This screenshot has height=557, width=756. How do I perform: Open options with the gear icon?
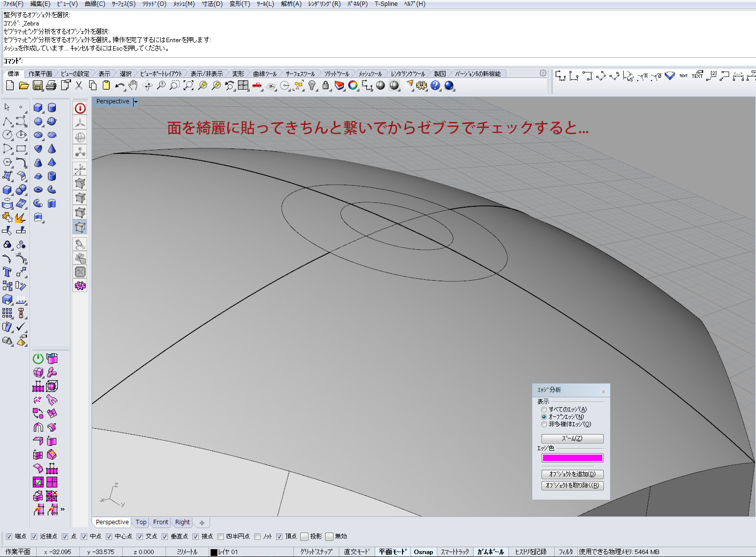tap(422, 86)
